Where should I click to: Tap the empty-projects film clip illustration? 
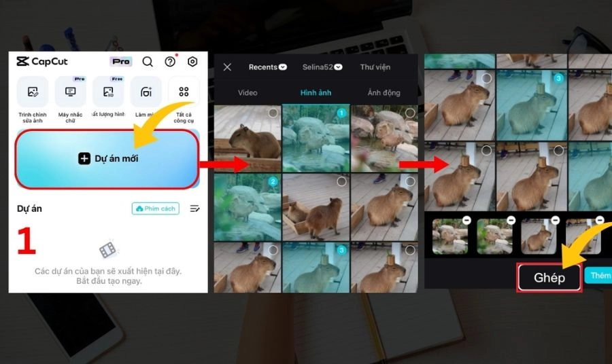tap(107, 249)
